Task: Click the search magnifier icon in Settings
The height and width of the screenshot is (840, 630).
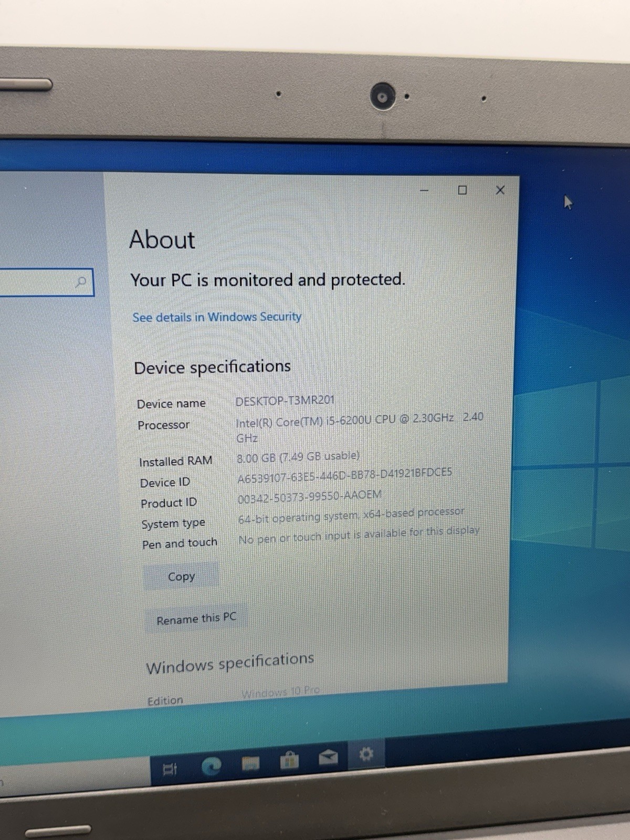Action: pos(81,282)
